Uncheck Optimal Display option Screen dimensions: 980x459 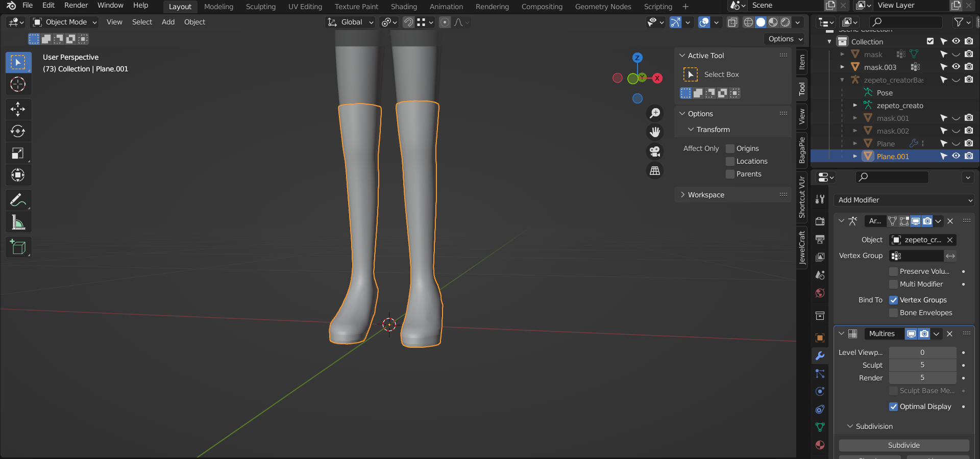[893, 406]
